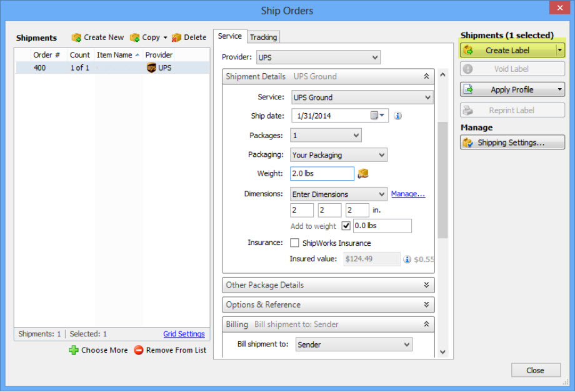The image size is (575, 392).
Task: Click the first dimension input field
Action: (302, 210)
